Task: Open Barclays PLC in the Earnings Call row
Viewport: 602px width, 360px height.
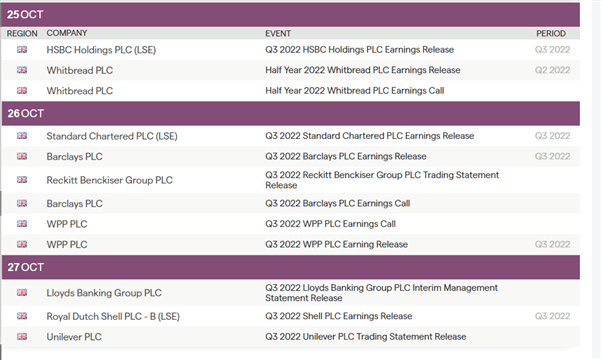Action: pyautogui.click(x=74, y=204)
